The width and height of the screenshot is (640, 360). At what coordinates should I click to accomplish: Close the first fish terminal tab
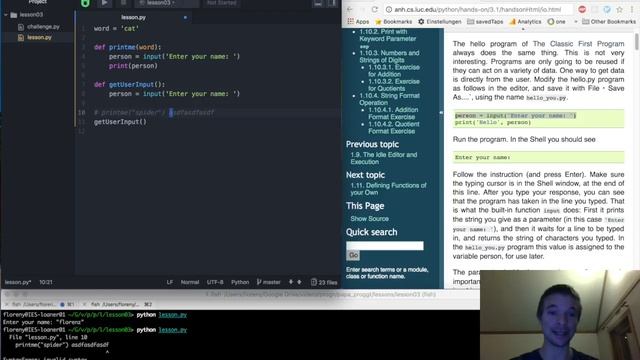[x=6, y=304]
